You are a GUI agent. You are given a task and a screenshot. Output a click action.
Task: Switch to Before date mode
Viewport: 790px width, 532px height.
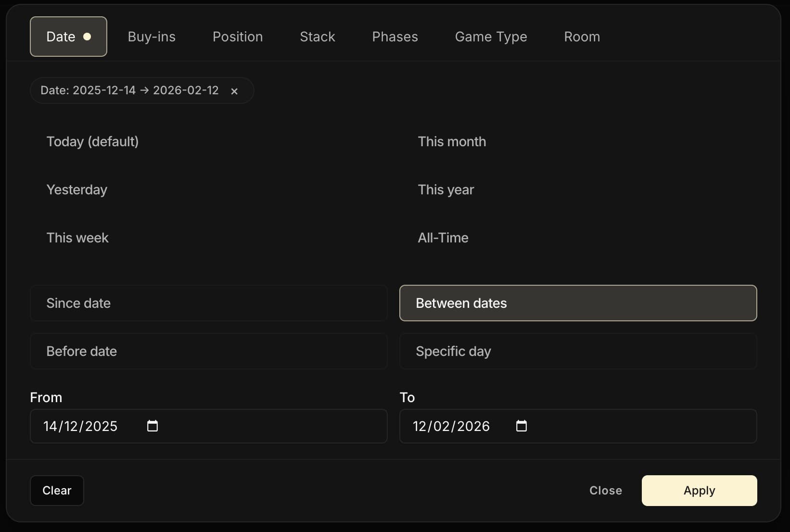pyautogui.click(x=208, y=351)
